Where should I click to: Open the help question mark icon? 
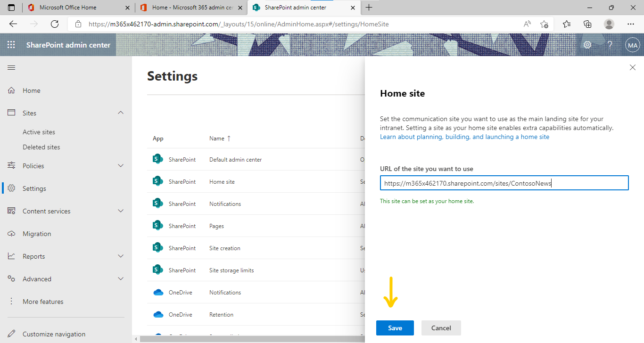[610, 45]
